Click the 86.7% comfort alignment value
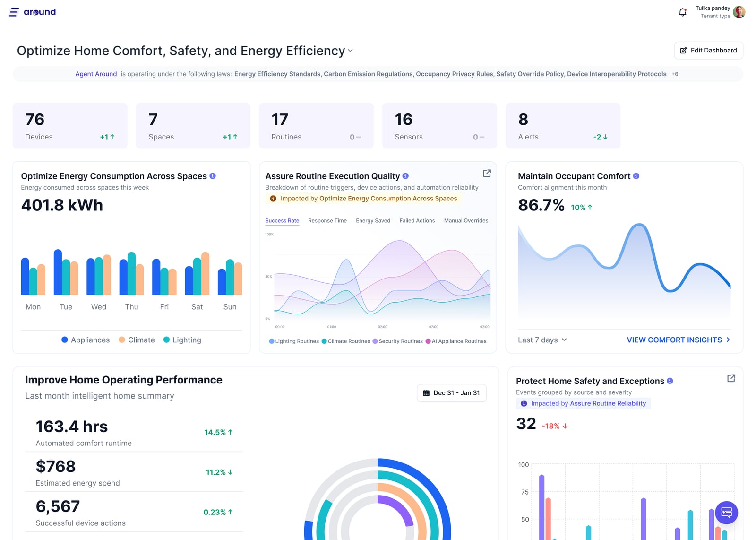 (x=541, y=205)
